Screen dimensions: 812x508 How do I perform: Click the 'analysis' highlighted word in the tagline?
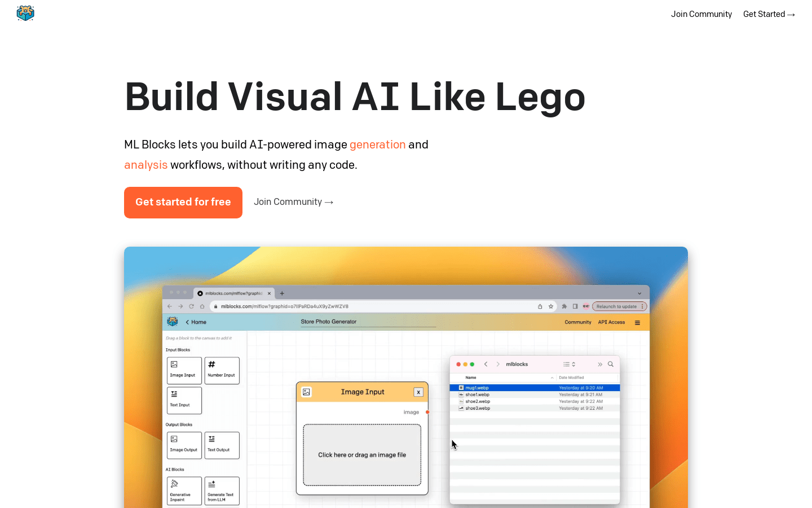[x=146, y=165]
